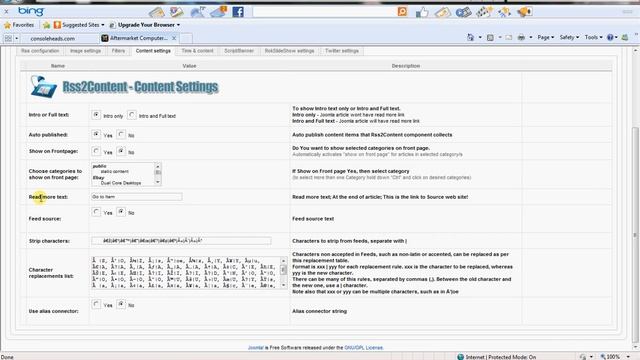Click the Bing logo in toolbar
This screenshot has height=360, width=640.
pos(31,11)
